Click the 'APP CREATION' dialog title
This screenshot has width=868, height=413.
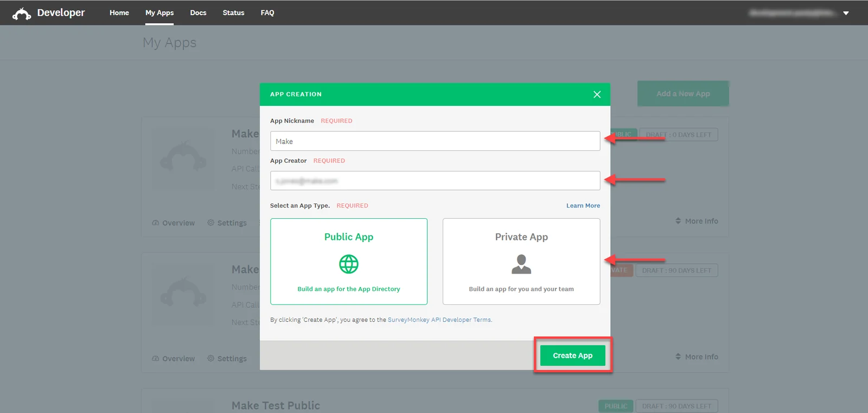coord(296,94)
